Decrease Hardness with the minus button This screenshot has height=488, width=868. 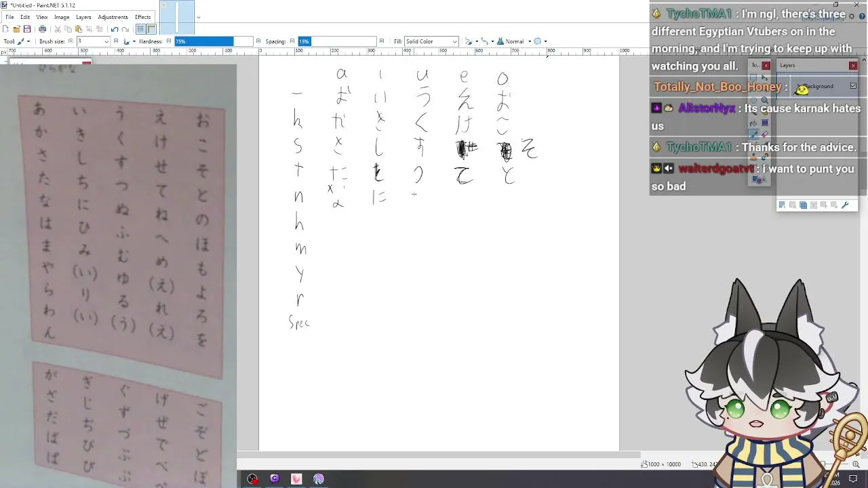[169, 41]
